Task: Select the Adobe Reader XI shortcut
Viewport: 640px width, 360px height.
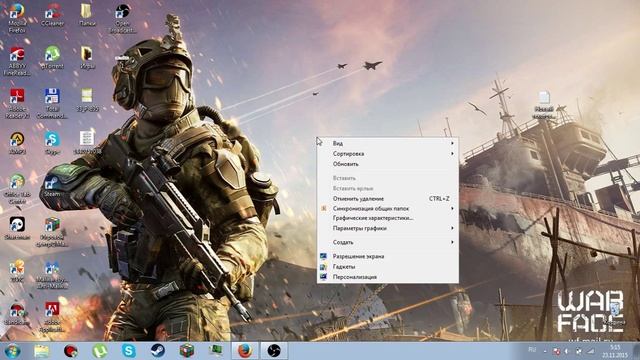Action: [17, 104]
